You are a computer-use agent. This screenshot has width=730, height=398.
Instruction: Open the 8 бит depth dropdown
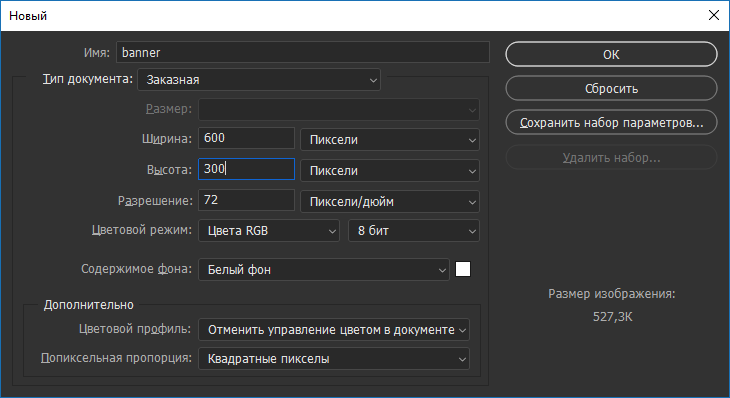[x=414, y=231]
